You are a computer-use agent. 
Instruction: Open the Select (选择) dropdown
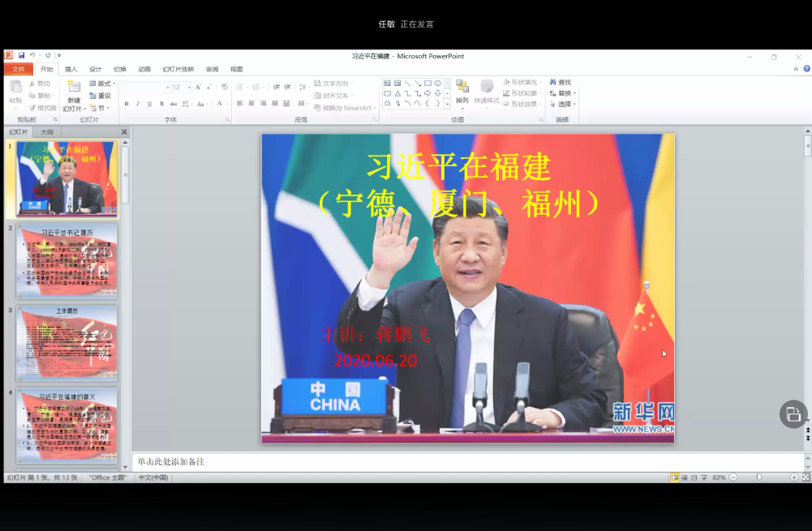575,104
